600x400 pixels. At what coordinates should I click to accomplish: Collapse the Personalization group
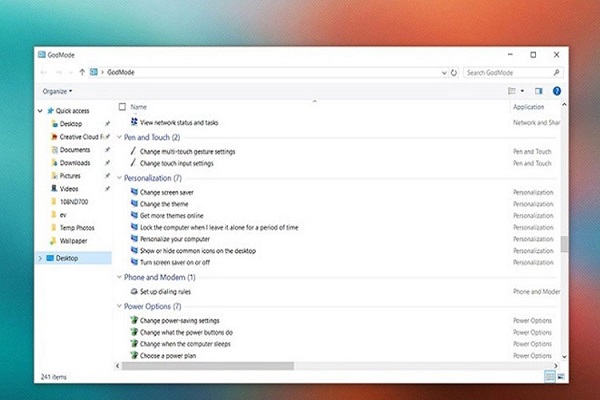(x=118, y=177)
